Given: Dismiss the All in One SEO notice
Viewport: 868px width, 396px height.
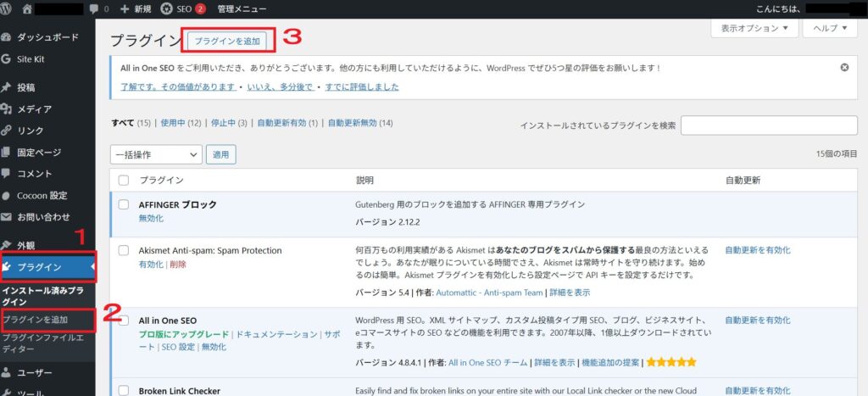Looking at the screenshot, I should (x=844, y=68).
